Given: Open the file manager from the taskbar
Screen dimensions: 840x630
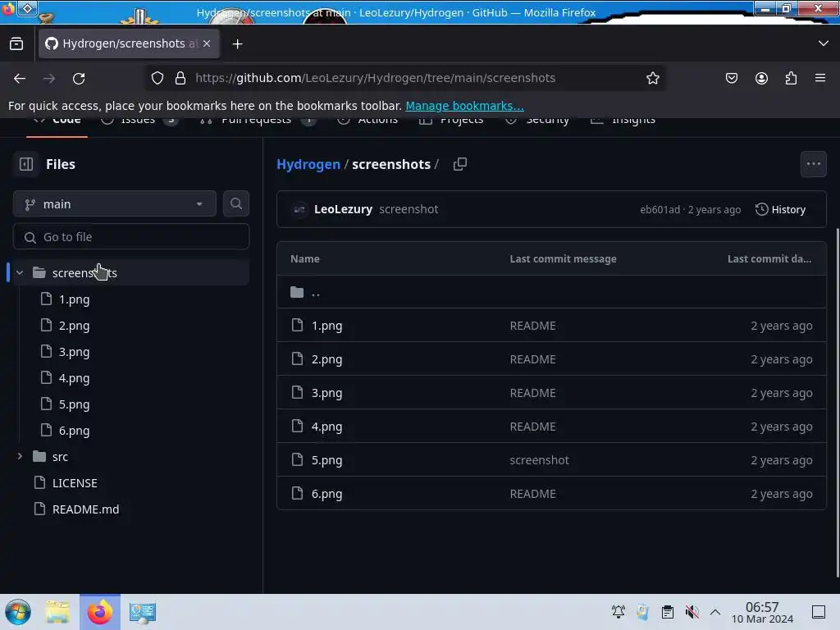Looking at the screenshot, I should (x=57, y=612).
